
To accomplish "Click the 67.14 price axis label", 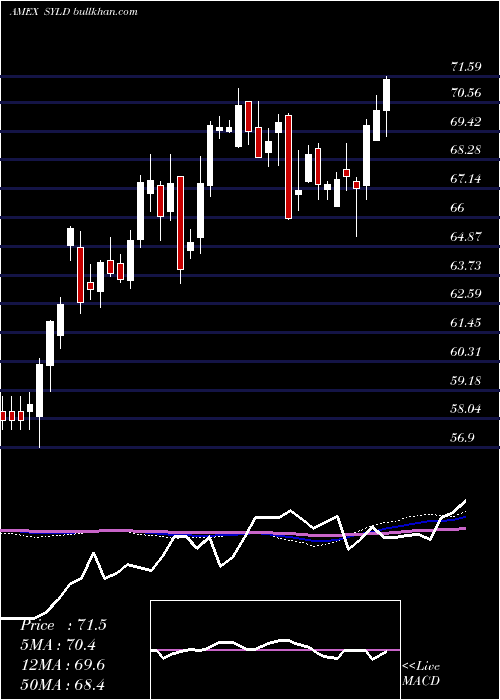I will (x=466, y=179).
